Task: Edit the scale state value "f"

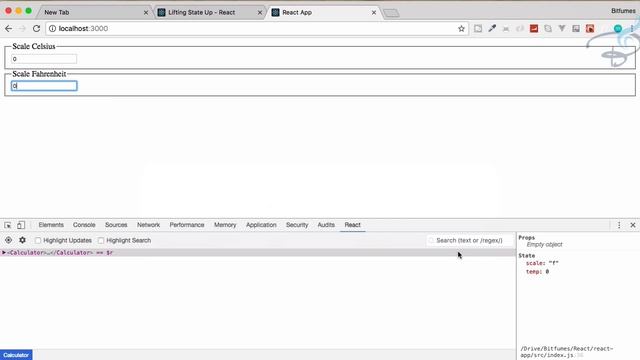Action: [553, 263]
